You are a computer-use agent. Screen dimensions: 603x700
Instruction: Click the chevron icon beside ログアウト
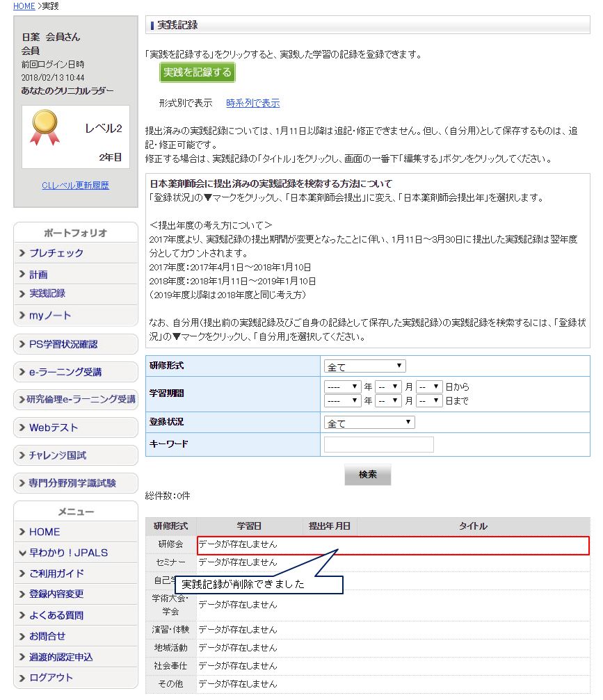pos(22,678)
